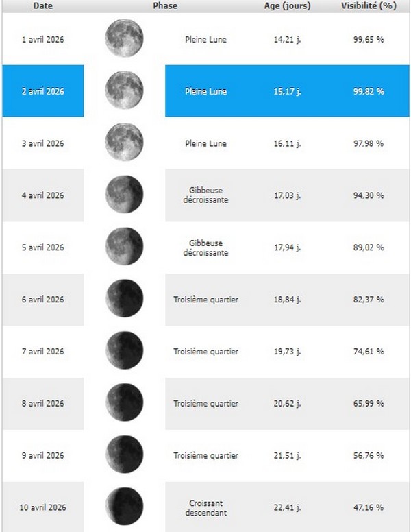
Task: Click the Age (jours) column header
Action: 287,5
